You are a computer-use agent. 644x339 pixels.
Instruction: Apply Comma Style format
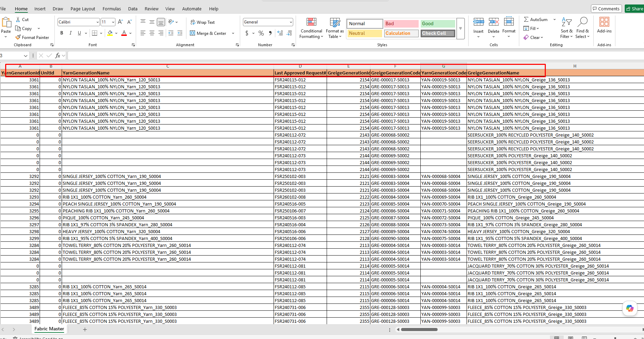coord(270,33)
